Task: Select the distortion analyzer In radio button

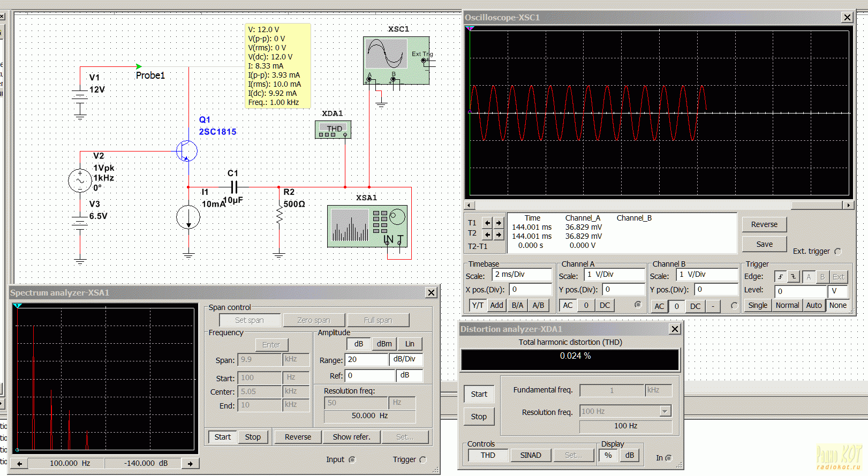Action: 668,458
